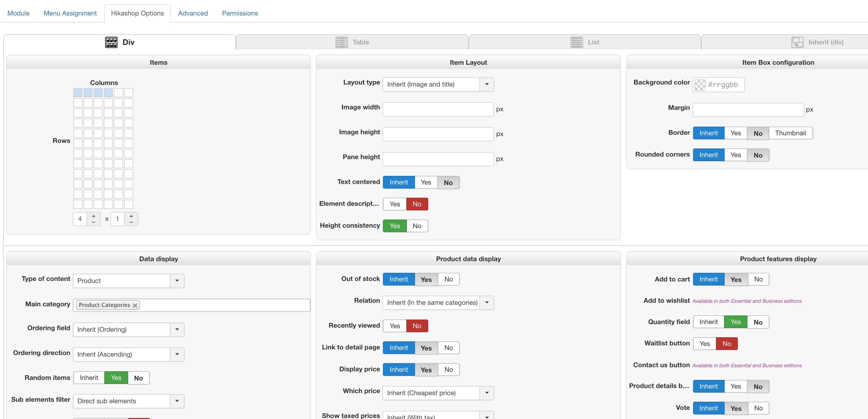Click the Contact us button editions notice
Image resolution: width=868 pixels, height=419 pixels.
pos(747,365)
